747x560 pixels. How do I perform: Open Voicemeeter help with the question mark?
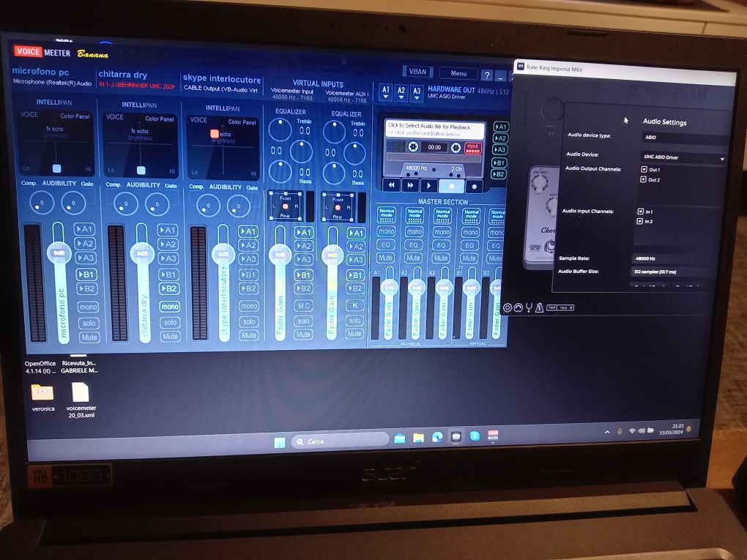coord(486,75)
